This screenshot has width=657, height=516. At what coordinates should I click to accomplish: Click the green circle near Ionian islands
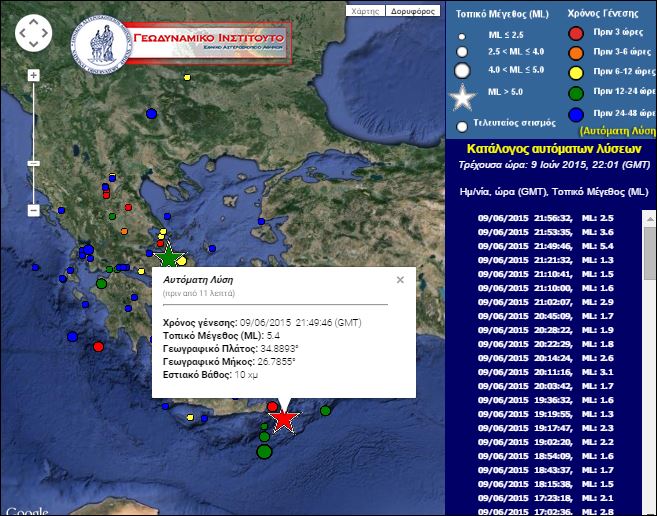point(101,283)
